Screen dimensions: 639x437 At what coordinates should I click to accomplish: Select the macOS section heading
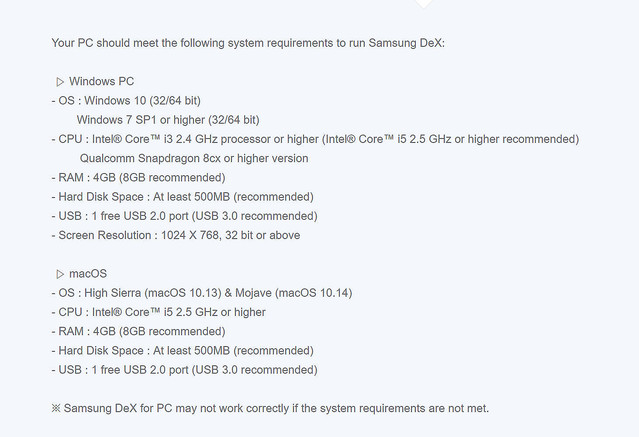click(88, 273)
